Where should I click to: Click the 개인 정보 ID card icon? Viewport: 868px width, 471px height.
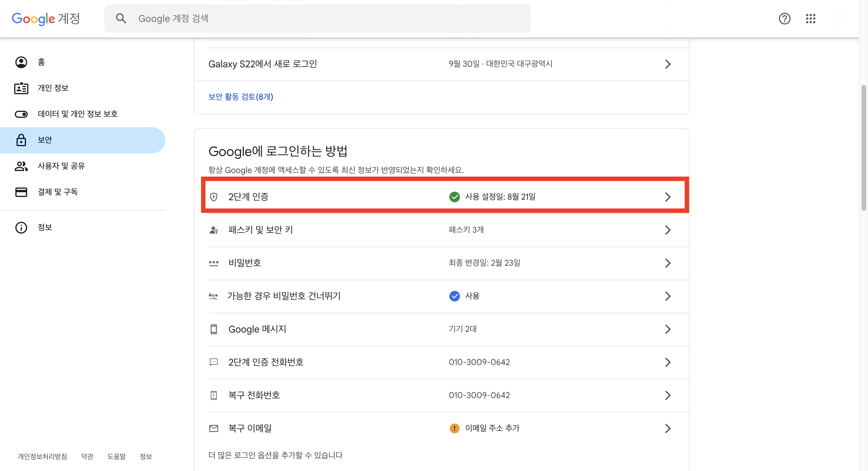pyautogui.click(x=21, y=88)
